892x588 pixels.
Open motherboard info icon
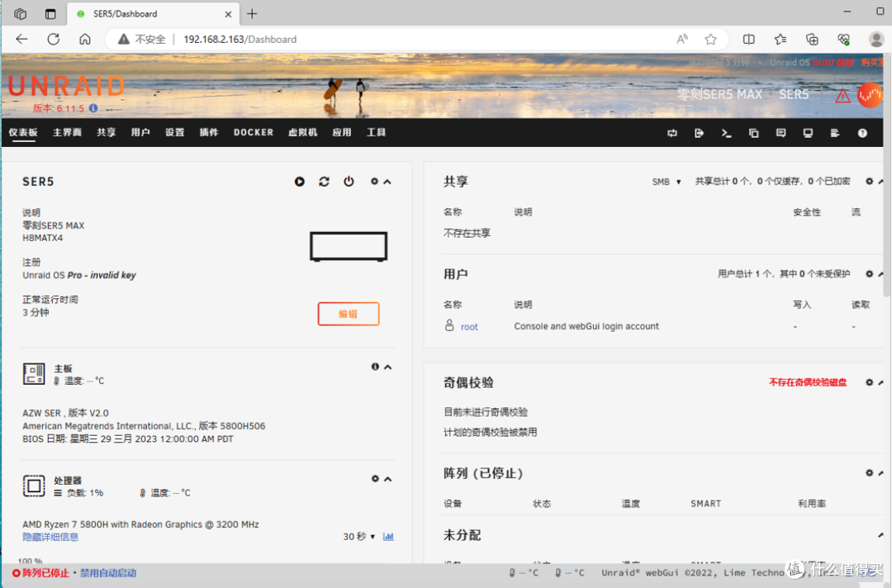tap(375, 367)
